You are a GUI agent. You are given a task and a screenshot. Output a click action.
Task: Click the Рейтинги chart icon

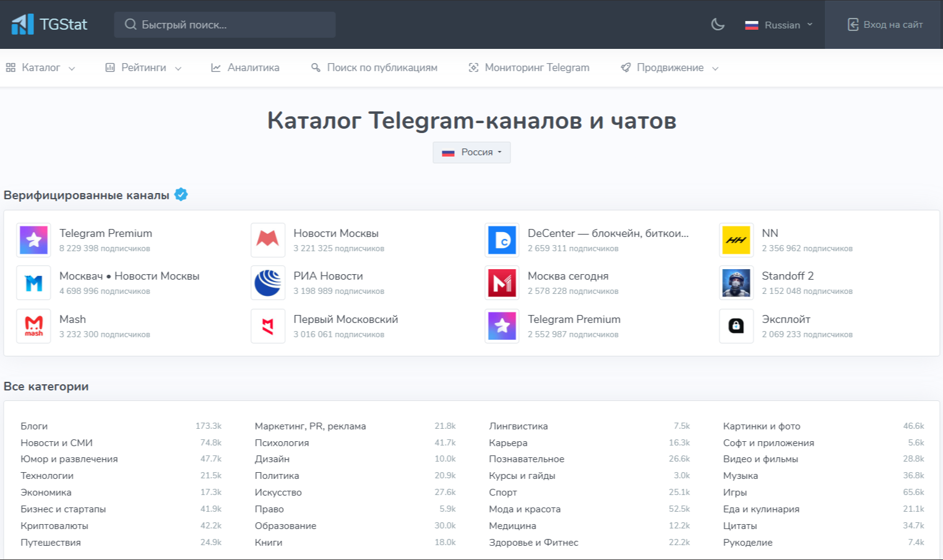(110, 67)
